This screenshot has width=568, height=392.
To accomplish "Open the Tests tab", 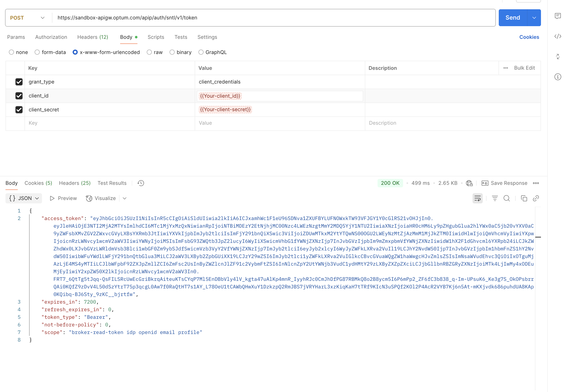I will (181, 37).
